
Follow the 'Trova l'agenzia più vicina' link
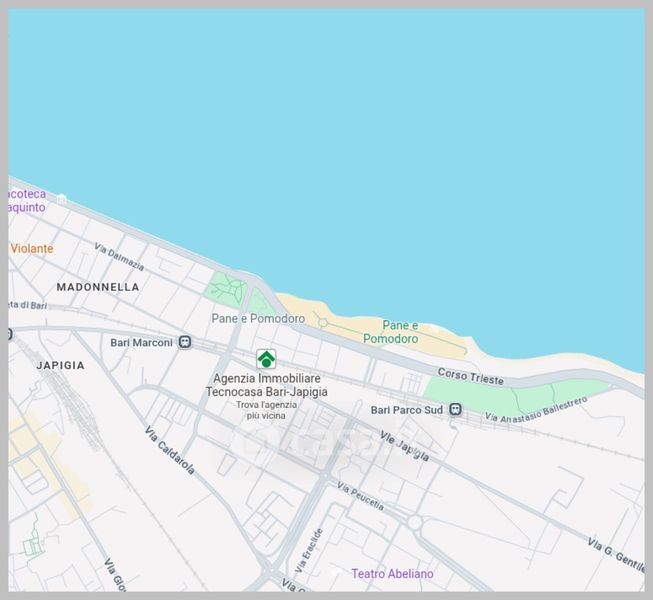click(266, 410)
